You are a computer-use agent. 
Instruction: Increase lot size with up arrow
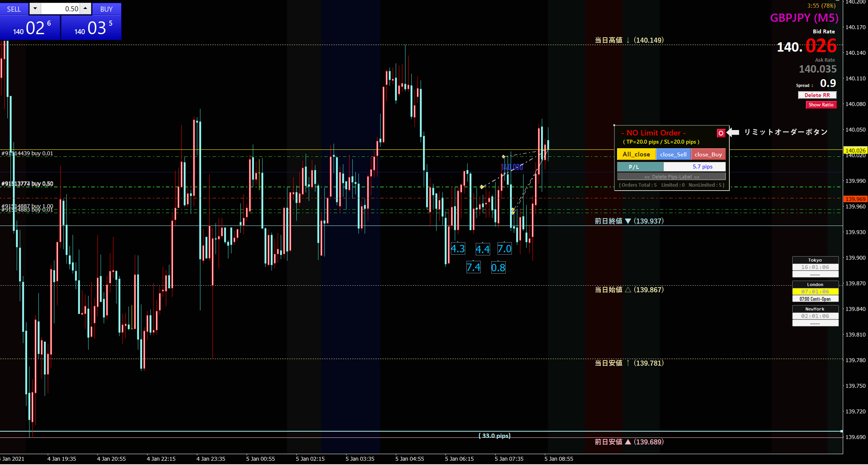point(85,9)
